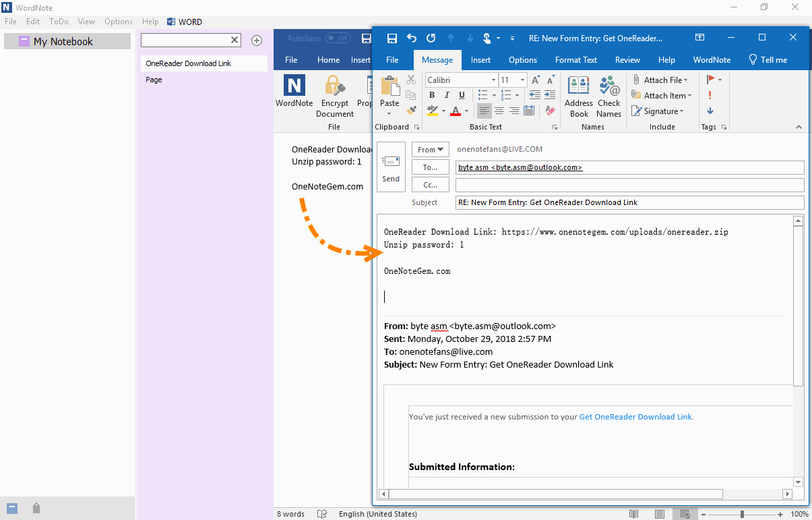Center the message text
Screen dimensions: 812x520
tap(499, 111)
